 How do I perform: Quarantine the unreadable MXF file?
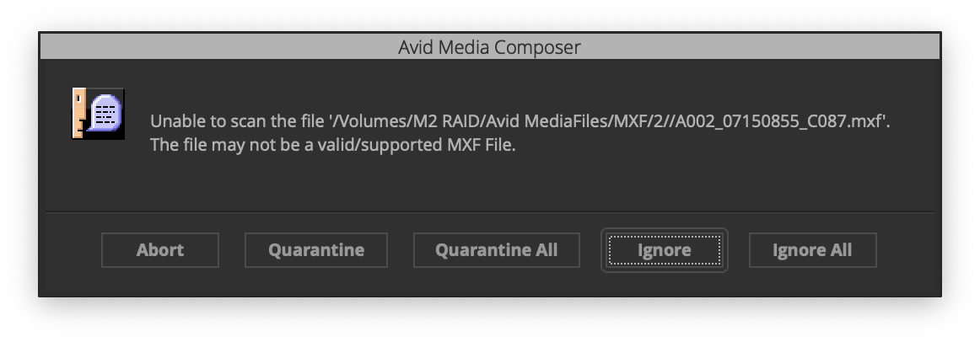[x=316, y=250]
